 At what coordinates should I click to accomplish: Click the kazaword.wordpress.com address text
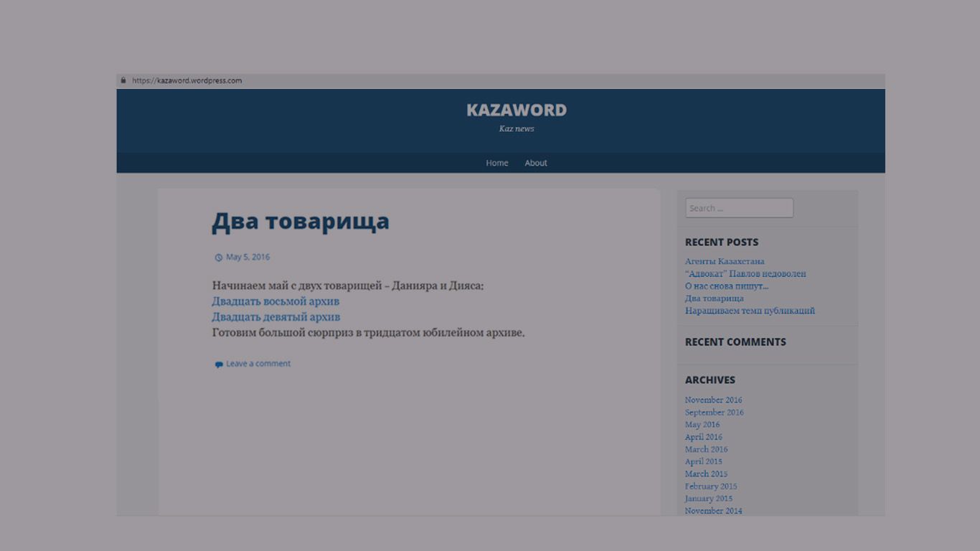click(x=187, y=80)
